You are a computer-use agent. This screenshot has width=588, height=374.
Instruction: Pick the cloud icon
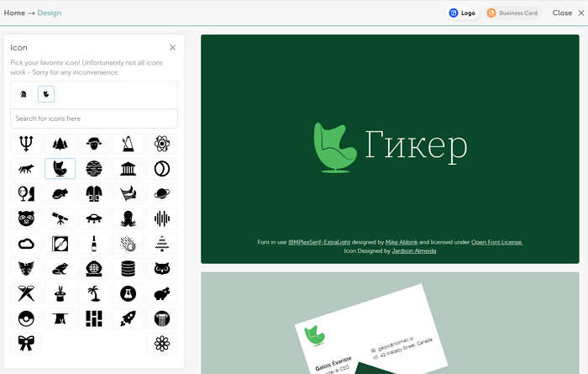point(26,244)
